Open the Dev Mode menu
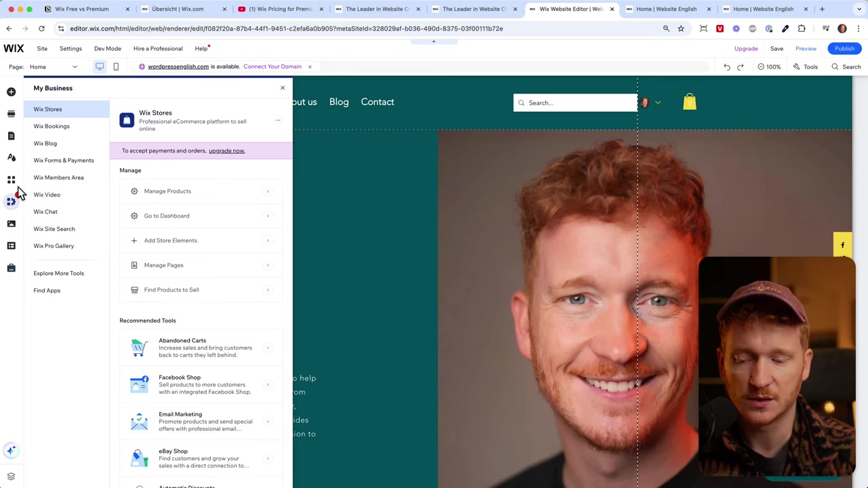This screenshot has height=488, width=868. (108, 49)
